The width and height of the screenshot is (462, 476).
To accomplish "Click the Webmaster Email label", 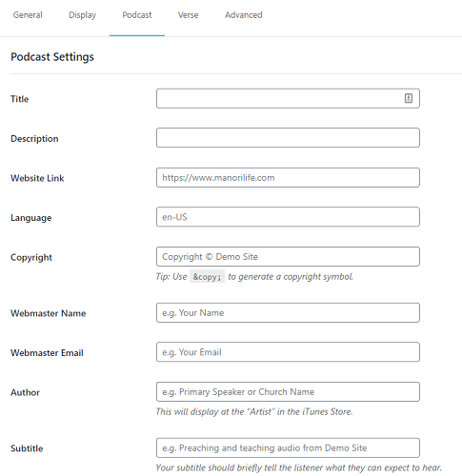I will [x=47, y=353].
